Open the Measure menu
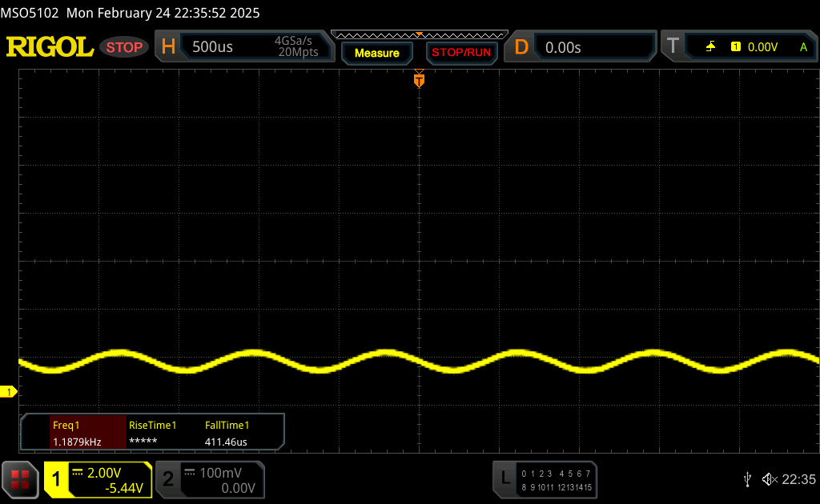Screen dimensions: 820x504 (x=377, y=53)
